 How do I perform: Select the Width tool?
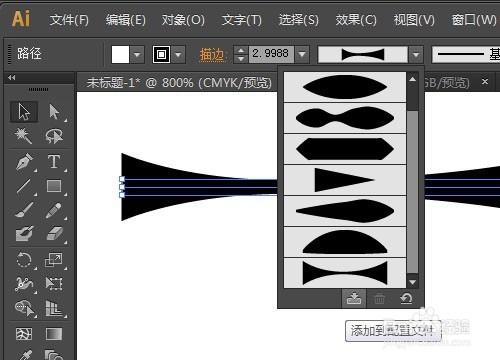tap(24, 284)
